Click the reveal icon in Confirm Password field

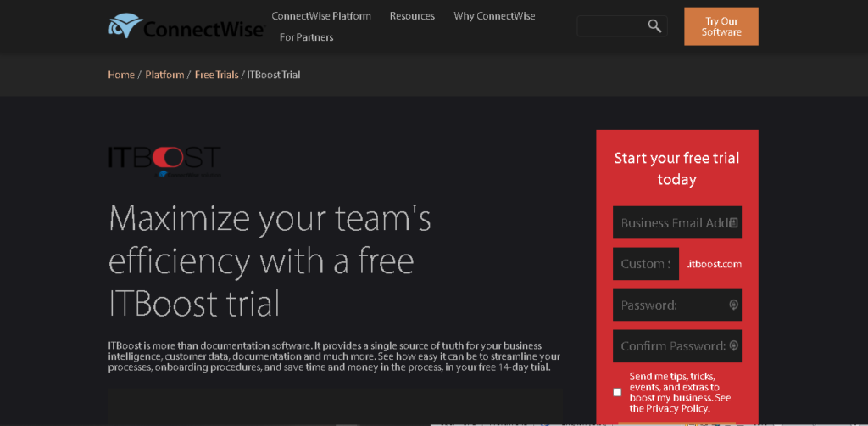click(733, 345)
